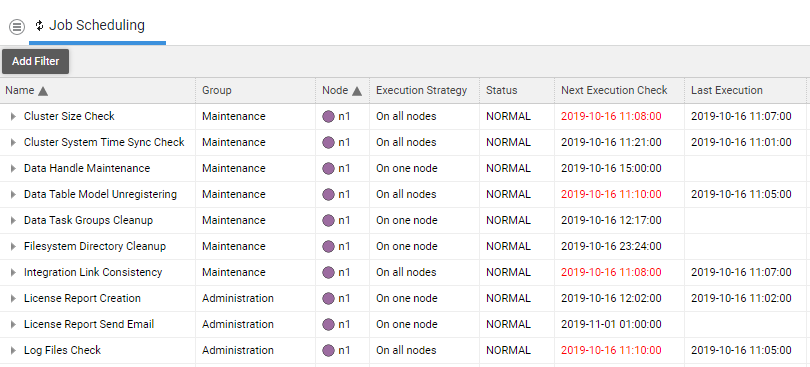Sort by Next Execution Check column
810x367 pixels.
614,90
